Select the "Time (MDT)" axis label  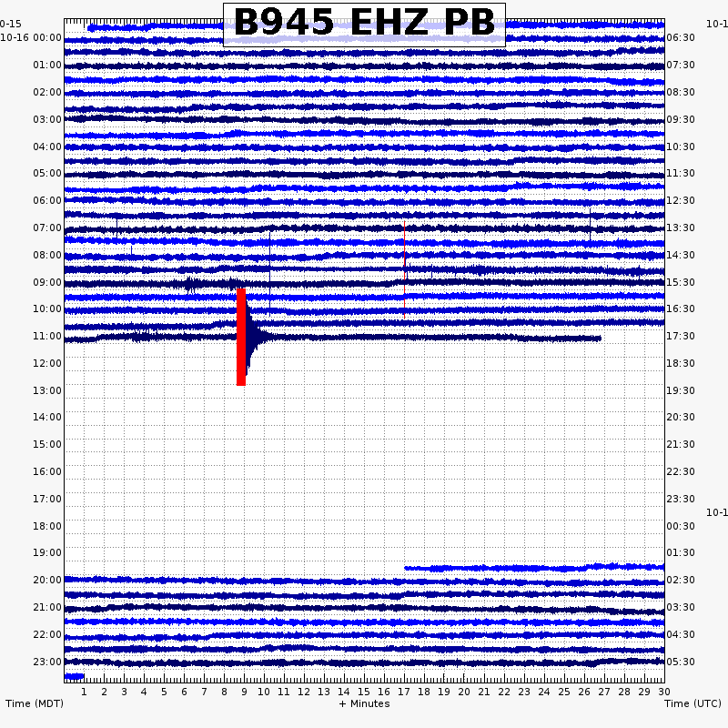tap(35, 703)
